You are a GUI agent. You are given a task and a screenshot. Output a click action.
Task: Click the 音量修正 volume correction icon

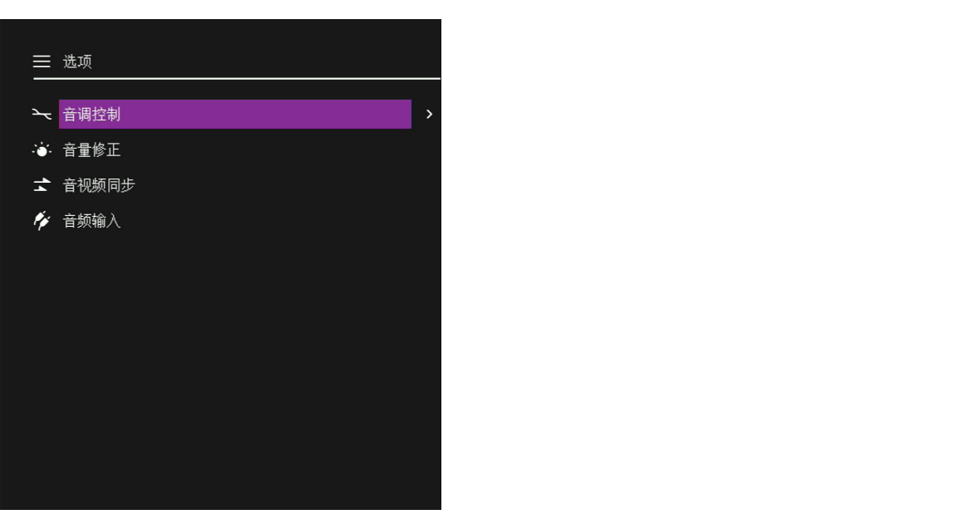pos(42,149)
